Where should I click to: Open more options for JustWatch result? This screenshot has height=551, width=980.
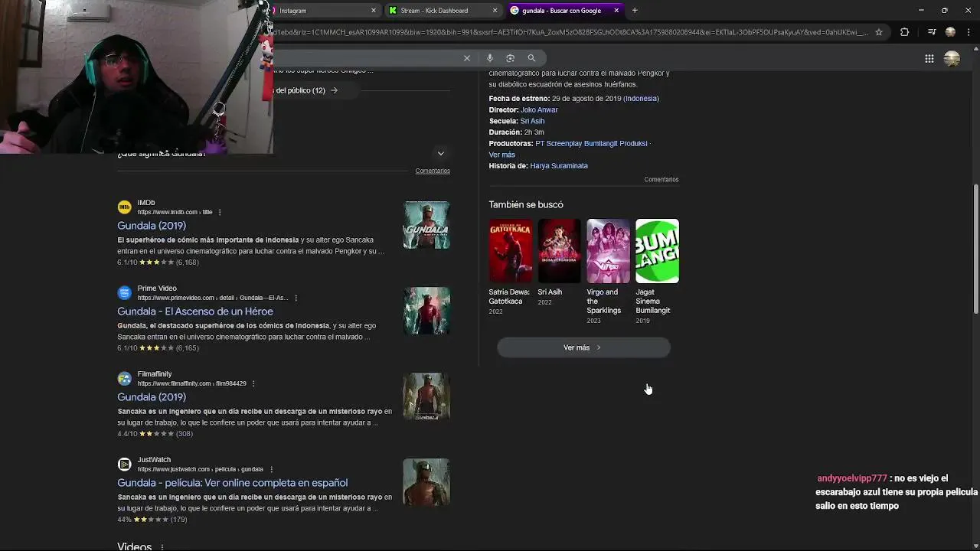coord(271,469)
